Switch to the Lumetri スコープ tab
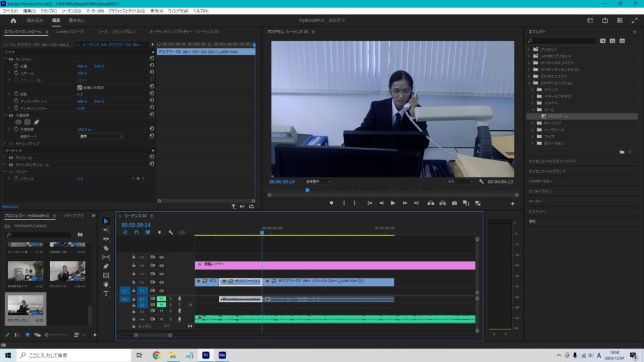This screenshot has width=644, height=362. [69, 31]
